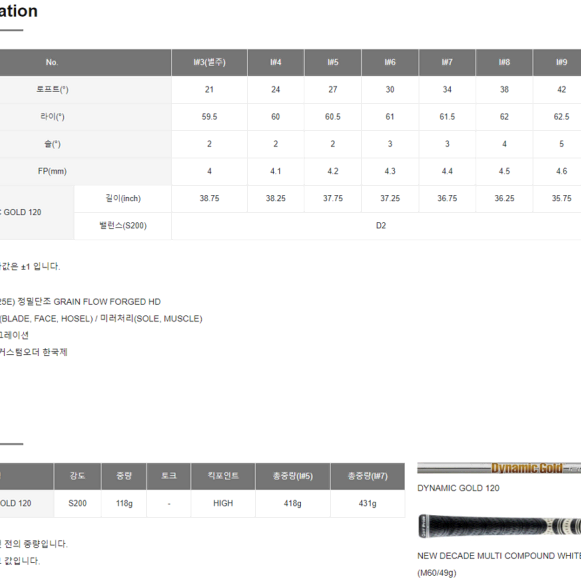581x581 pixels.
Task: Click the I#9 value 5 in row below lie
Action: tap(562, 144)
